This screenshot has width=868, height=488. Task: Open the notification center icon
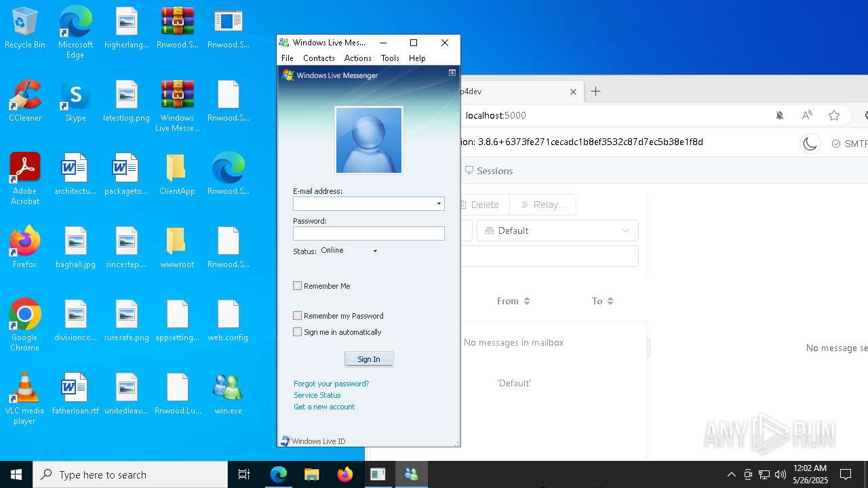point(846,474)
